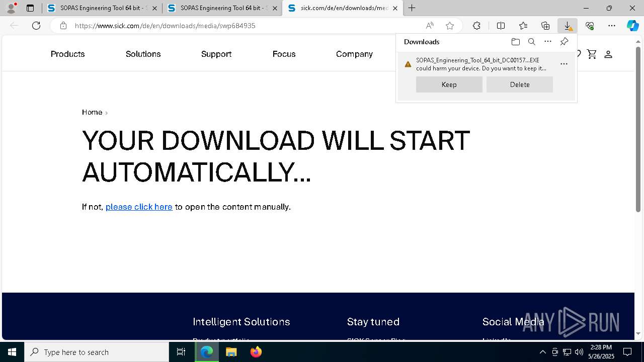
Task: Go to Home breadcrumb
Action: click(x=92, y=112)
